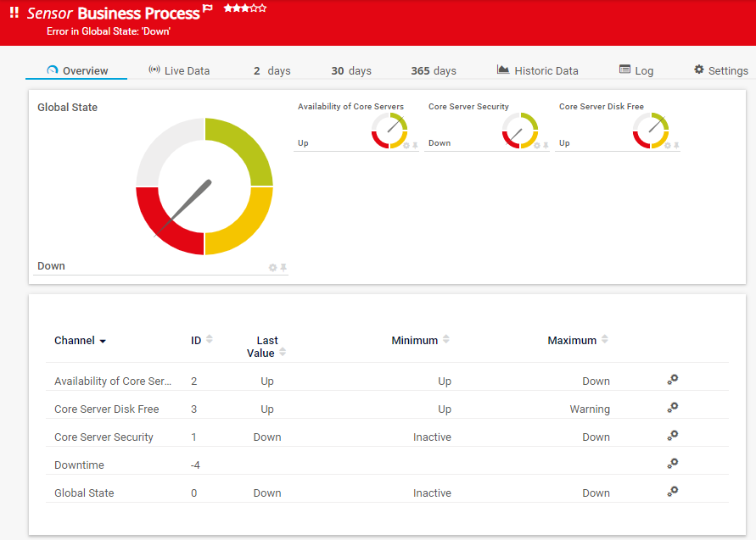Open gear settings for Global State gauge
The image size is (756, 540).
273,267
